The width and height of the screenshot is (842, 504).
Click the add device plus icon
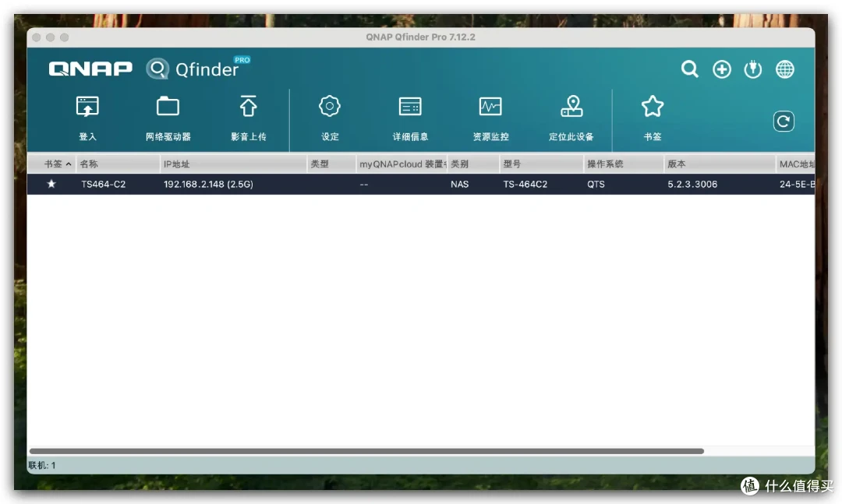[x=722, y=69]
